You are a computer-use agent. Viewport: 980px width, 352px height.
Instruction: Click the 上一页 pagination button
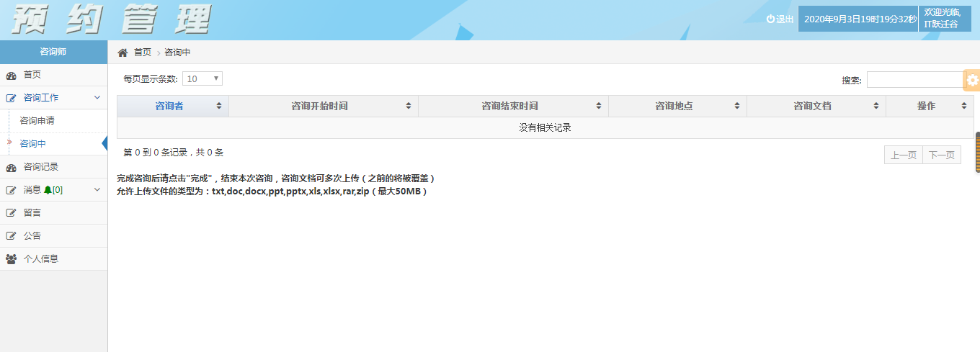[904, 155]
